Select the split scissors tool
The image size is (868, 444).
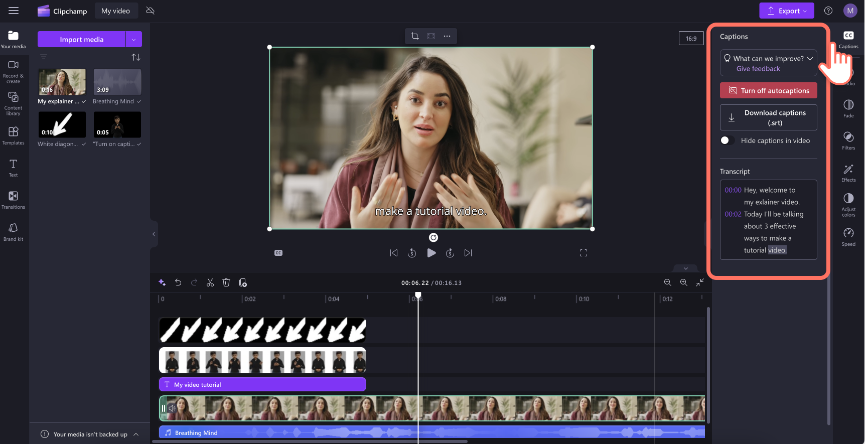tap(210, 282)
